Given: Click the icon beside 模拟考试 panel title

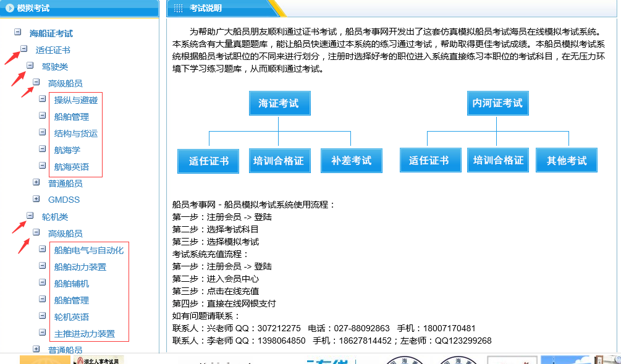Looking at the screenshot, I should [9, 8].
